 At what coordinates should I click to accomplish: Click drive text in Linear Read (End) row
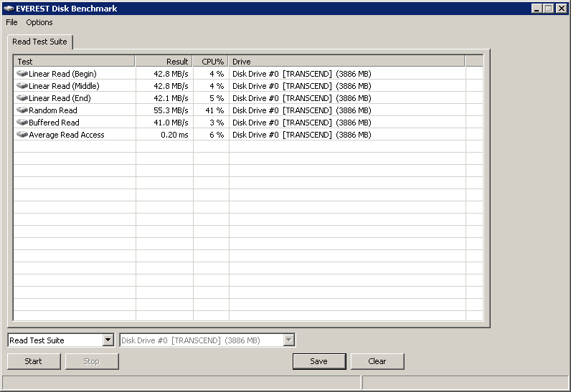pyautogui.click(x=302, y=98)
